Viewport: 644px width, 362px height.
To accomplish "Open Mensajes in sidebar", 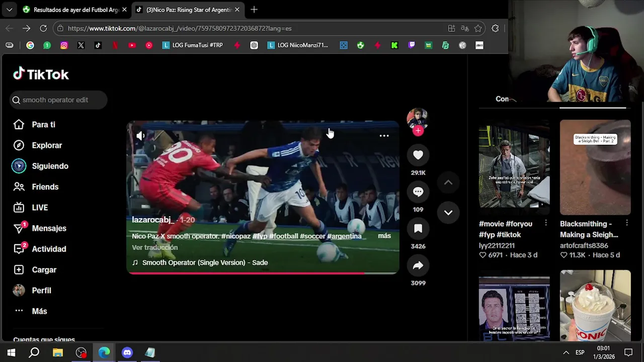I will pyautogui.click(x=40, y=228).
